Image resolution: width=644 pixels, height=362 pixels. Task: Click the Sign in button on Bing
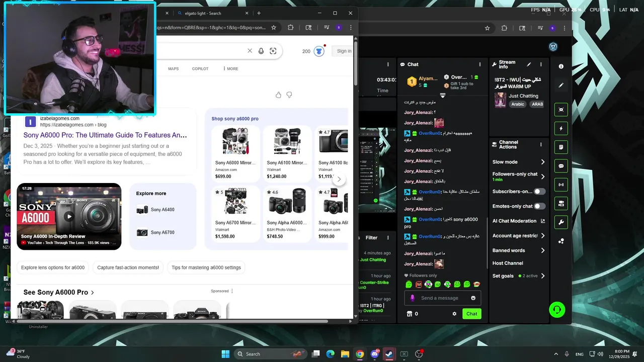pos(344,51)
